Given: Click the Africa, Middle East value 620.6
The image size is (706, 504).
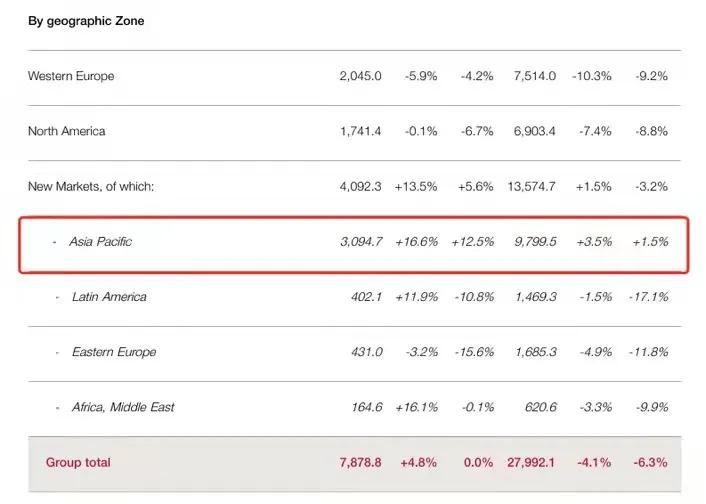Looking at the screenshot, I should point(538,407).
